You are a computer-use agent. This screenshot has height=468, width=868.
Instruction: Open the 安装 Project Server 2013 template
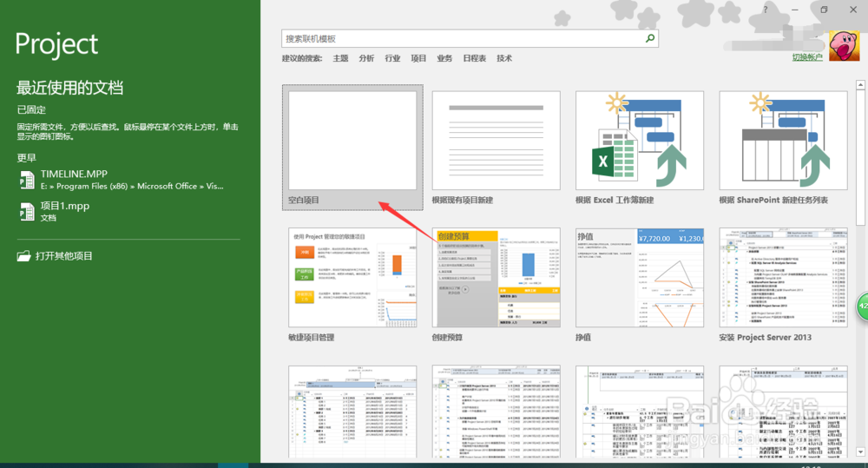click(x=783, y=284)
